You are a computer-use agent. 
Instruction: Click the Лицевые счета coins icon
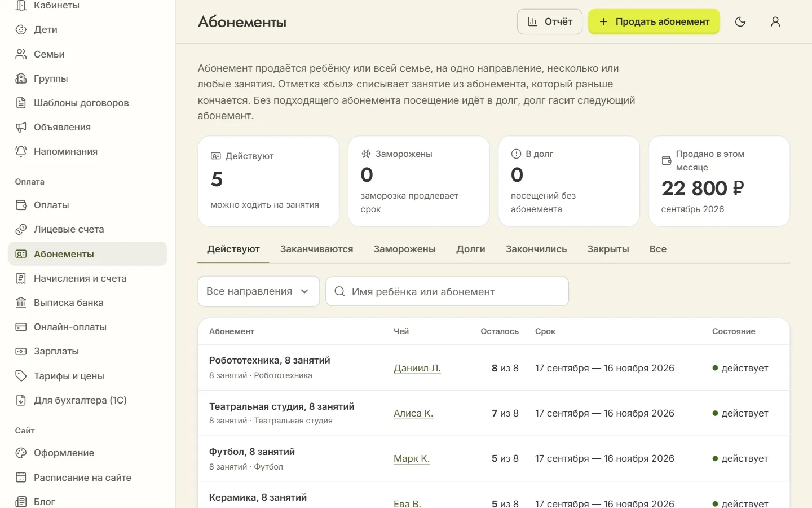pos(21,229)
